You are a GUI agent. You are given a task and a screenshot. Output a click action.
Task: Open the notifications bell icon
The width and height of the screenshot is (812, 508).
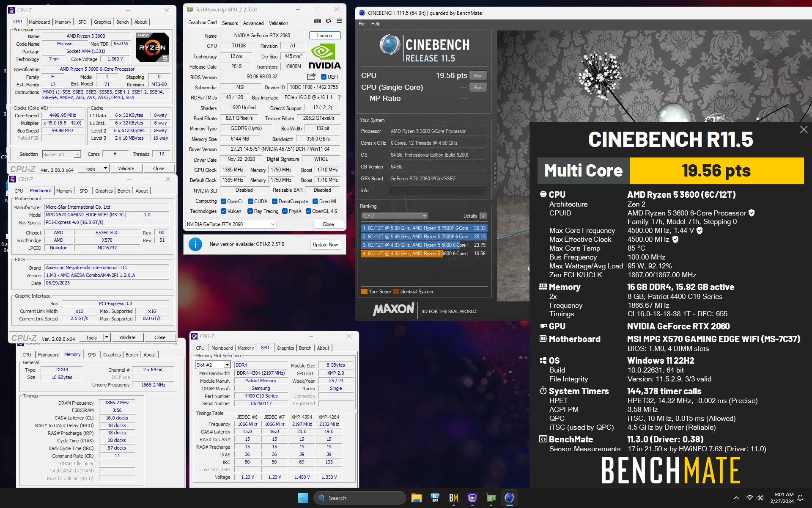[800, 498]
